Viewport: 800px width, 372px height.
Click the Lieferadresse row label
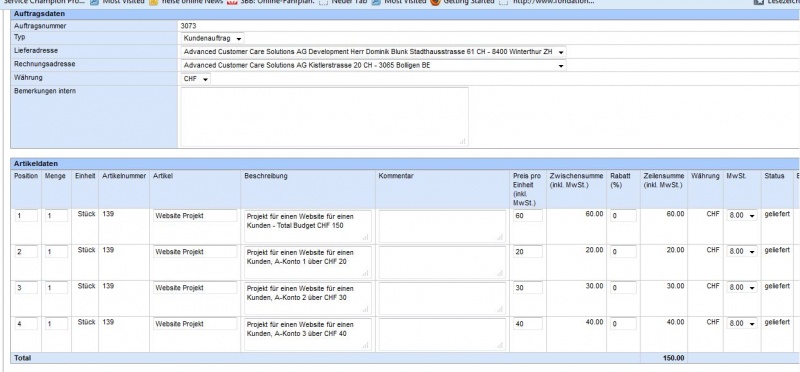[36, 51]
